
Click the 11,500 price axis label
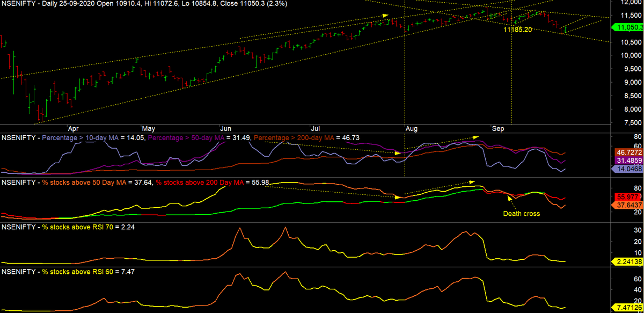click(x=631, y=15)
